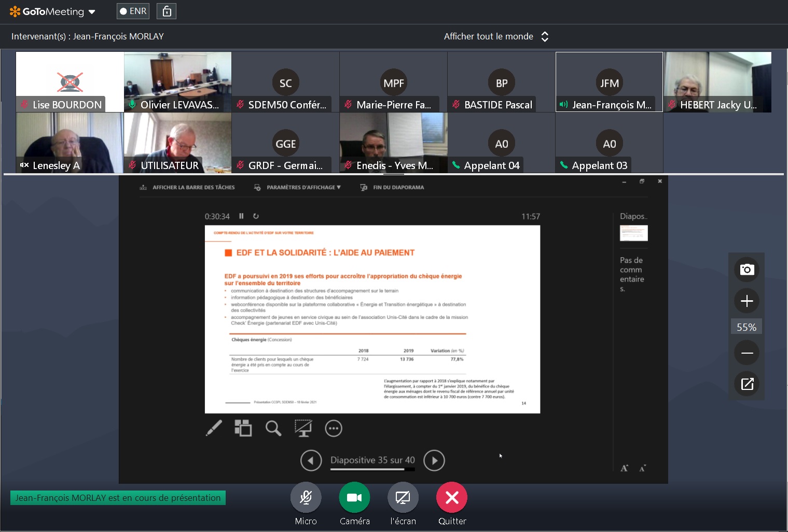Click the Appelant 03 avatar

(610, 144)
